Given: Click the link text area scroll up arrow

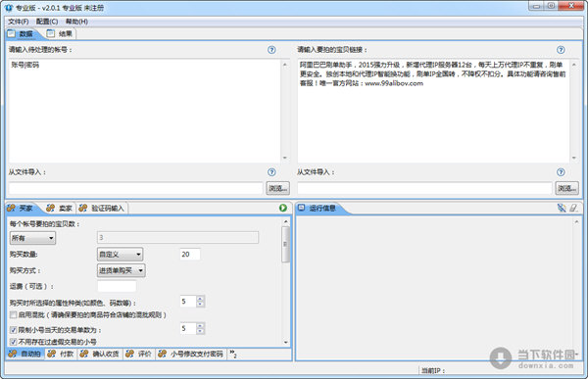Looking at the screenshot, I should pos(573,65).
